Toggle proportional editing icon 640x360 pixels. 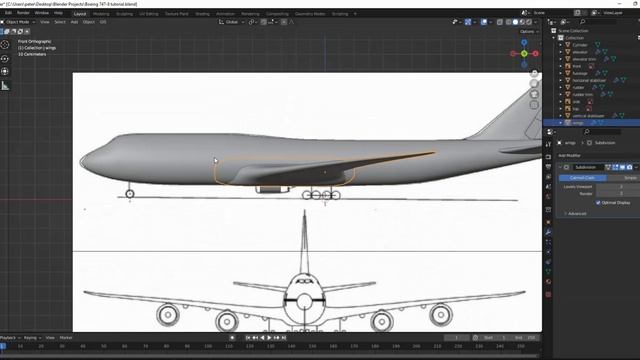[284, 22]
